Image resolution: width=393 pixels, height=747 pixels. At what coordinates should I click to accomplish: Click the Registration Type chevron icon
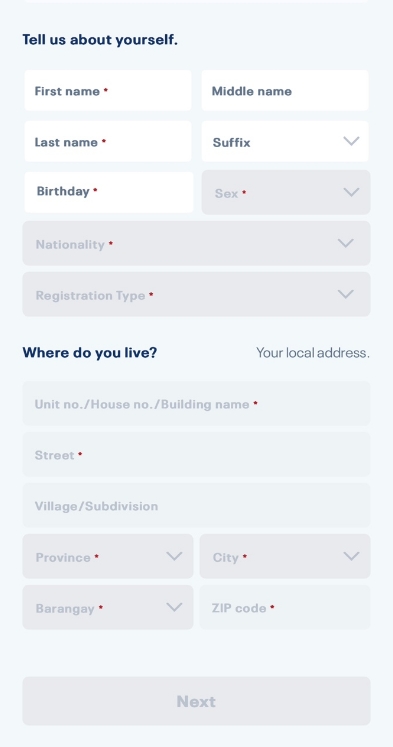[x=345, y=294]
